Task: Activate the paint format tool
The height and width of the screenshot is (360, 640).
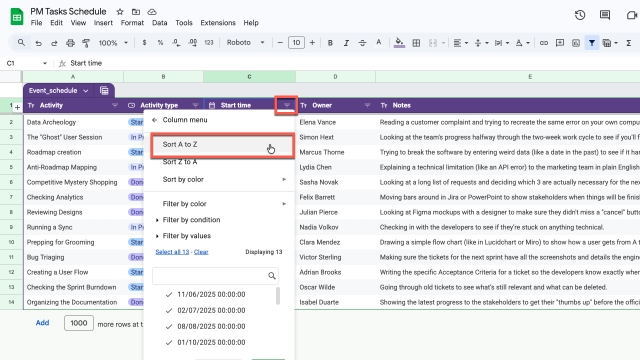Action: click(x=86, y=43)
